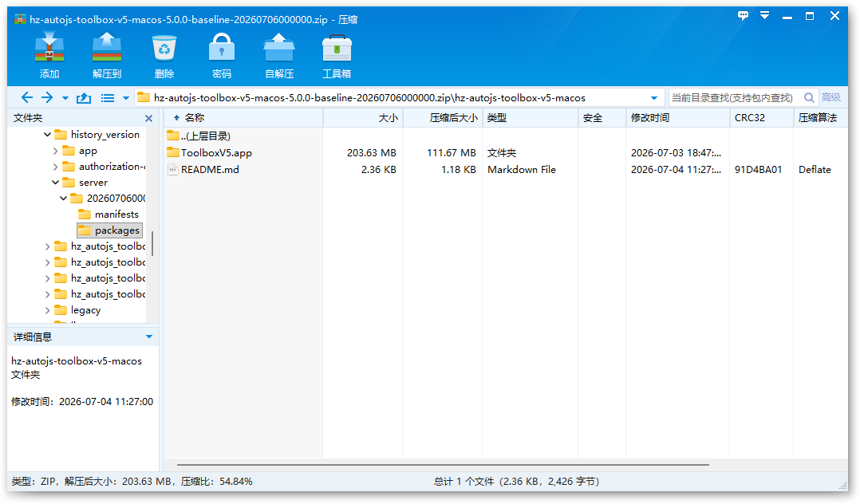Image resolution: width=860 pixels, height=504 pixels.
Task: Expand the app folder node
Action: [55, 150]
